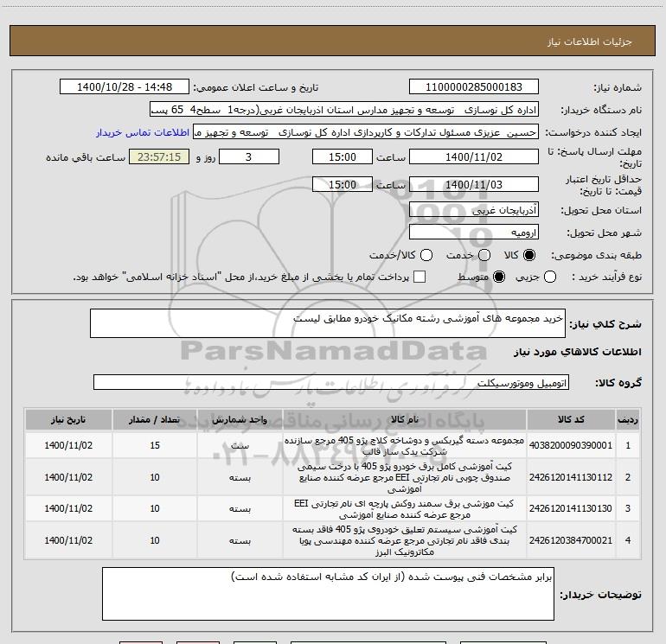
Task: Click the جزئیات اطلاعات نیاز header title
Action: point(590,41)
